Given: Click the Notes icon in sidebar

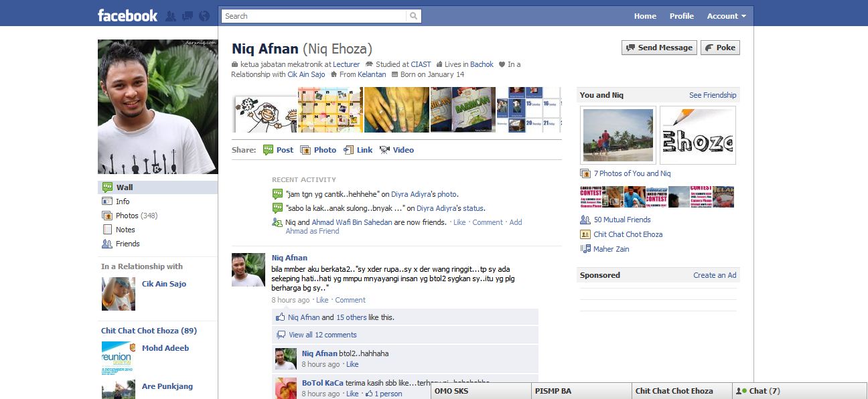Looking at the screenshot, I should (106, 230).
